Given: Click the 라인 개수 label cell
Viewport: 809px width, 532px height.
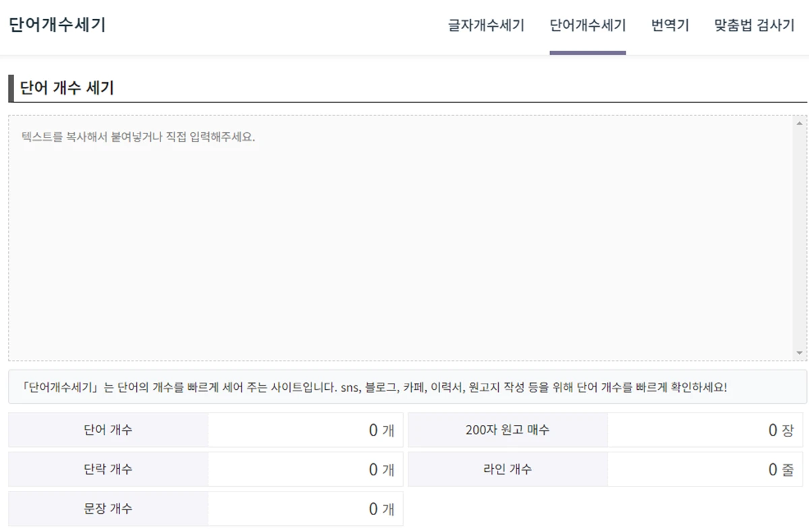Looking at the screenshot, I should (x=507, y=469).
